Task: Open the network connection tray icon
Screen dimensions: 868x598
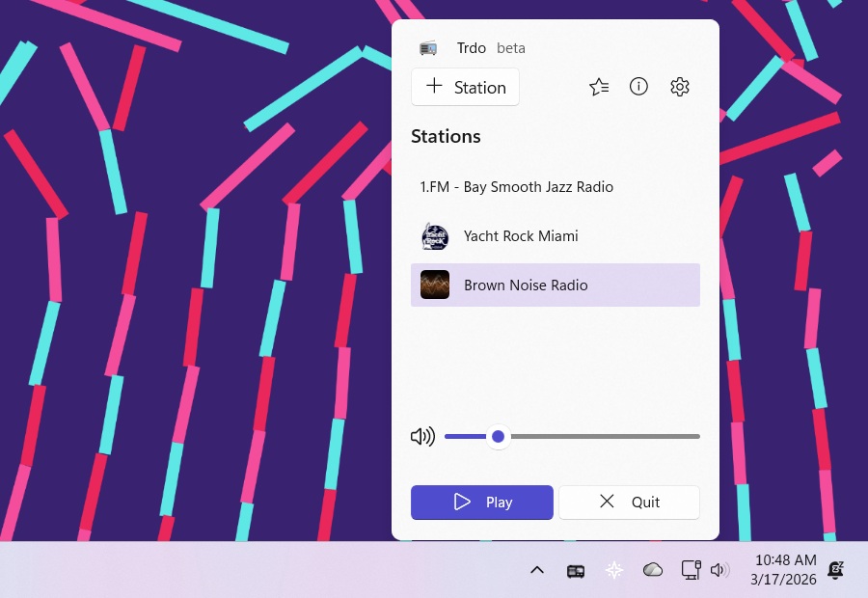Action: [691, 570]
